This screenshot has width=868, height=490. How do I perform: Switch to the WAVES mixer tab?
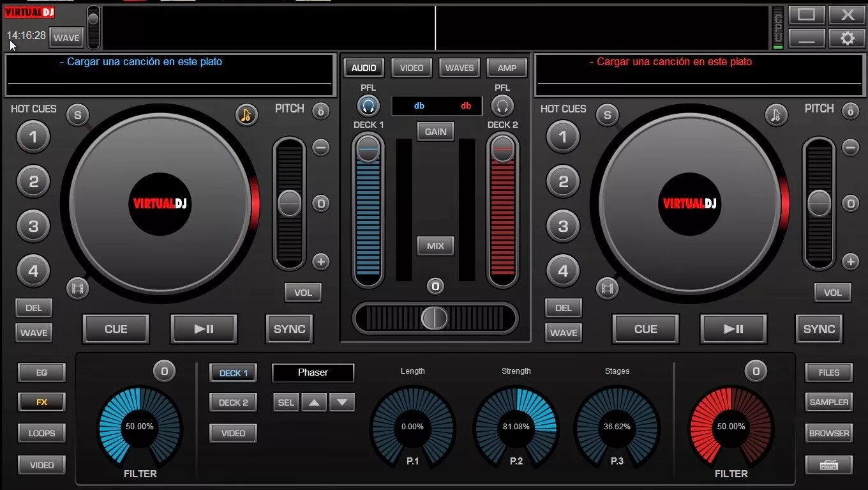click(459, 68)
